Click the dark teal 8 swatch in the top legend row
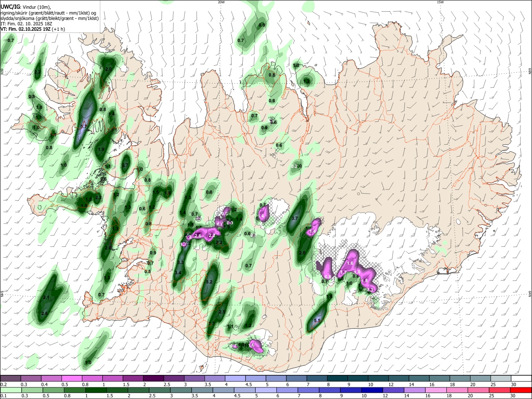Screen dimensions: 532x399 [337, 379]
